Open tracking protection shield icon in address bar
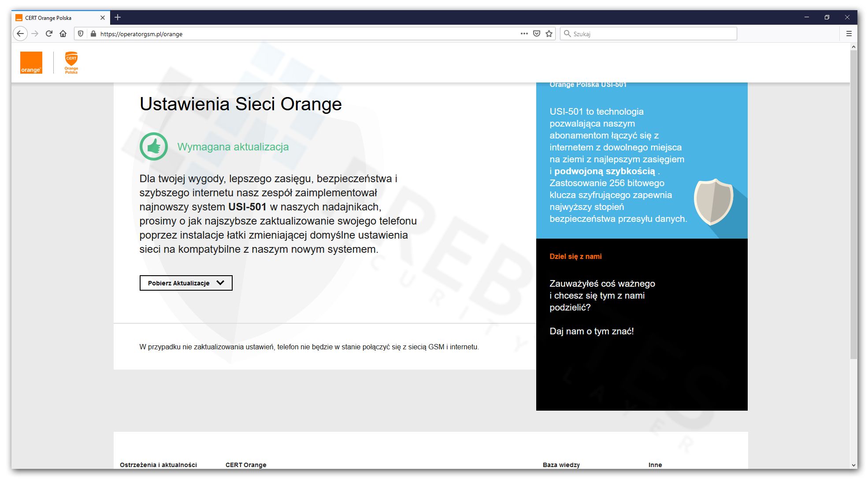This screenshot has height=479, width=868. pos(81,34)
